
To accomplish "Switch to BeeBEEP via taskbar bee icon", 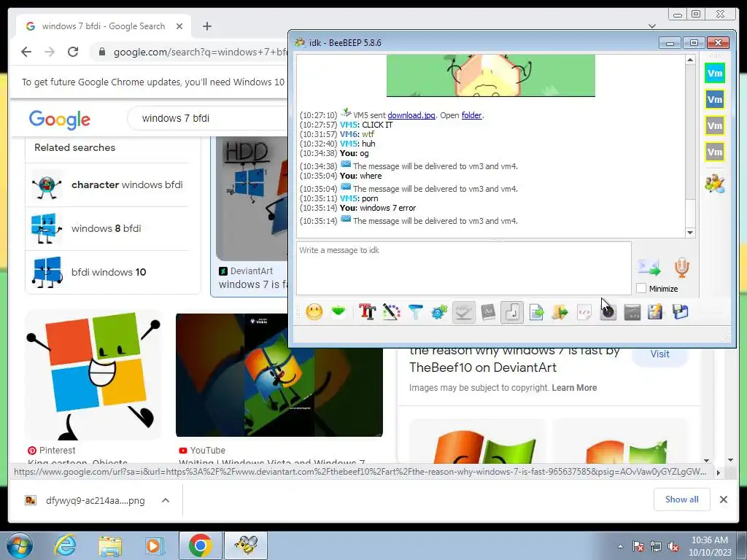I will click(x=247, y=545).
